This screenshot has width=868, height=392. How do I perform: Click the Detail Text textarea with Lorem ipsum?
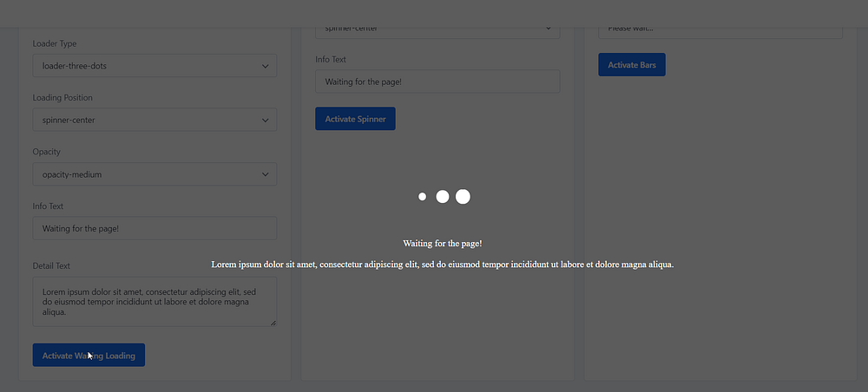click(x=155, y=302)
